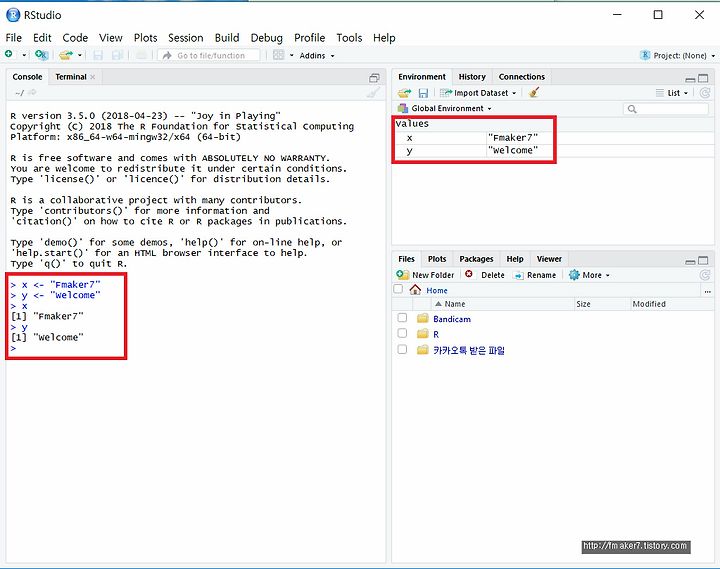Click the clear environment broom icon
The image size is (720, 569).
point(533,92)
